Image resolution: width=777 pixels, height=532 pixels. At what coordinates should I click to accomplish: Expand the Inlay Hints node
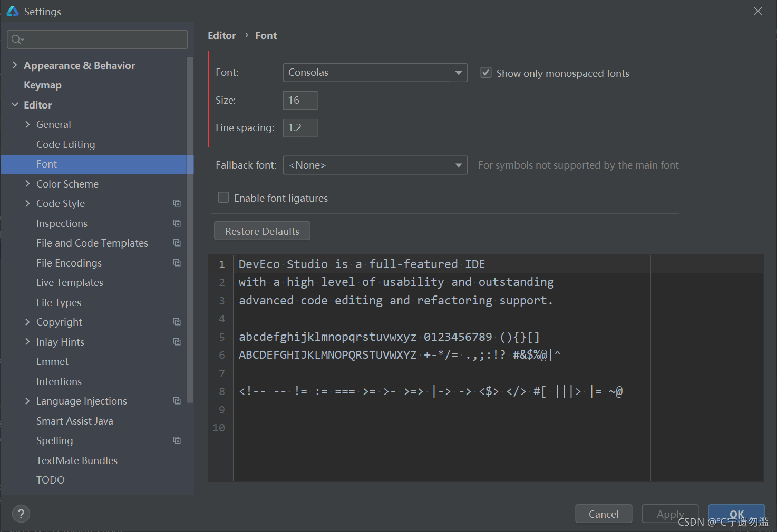point(27,342)
